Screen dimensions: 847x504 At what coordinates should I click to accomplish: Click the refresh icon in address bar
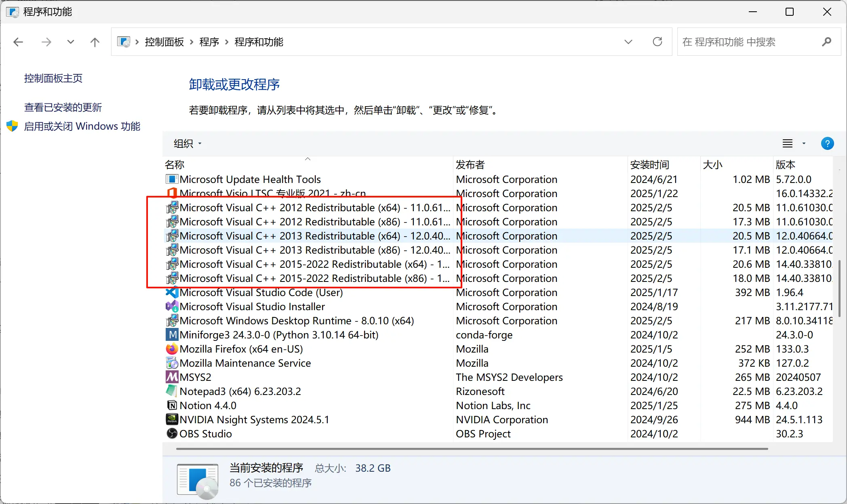tap(657, 42)
